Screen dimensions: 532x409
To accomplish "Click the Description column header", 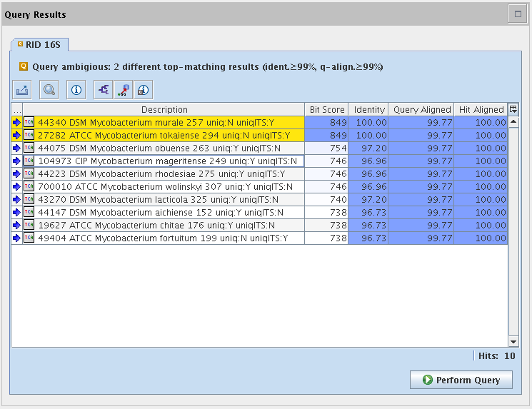I will click(164, 110).
